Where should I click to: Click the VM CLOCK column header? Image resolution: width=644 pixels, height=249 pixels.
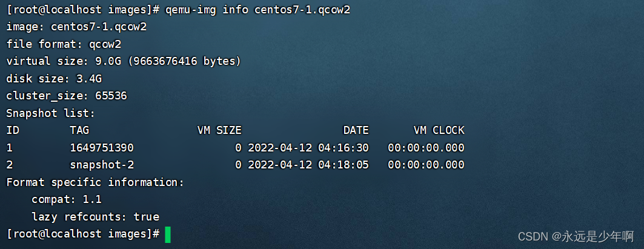439,130
